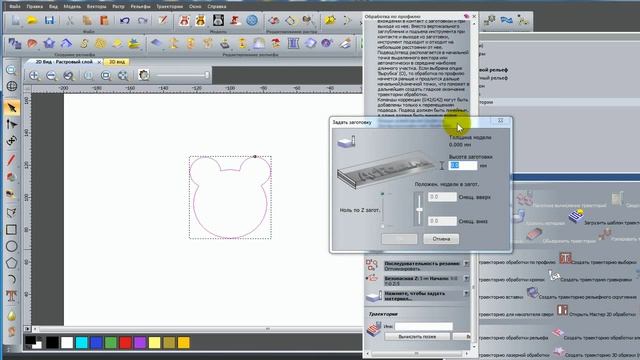Viewport: 640px width, 360px height.
Task: Click the Cut scissors icon
Action: (x=70, y=20)
